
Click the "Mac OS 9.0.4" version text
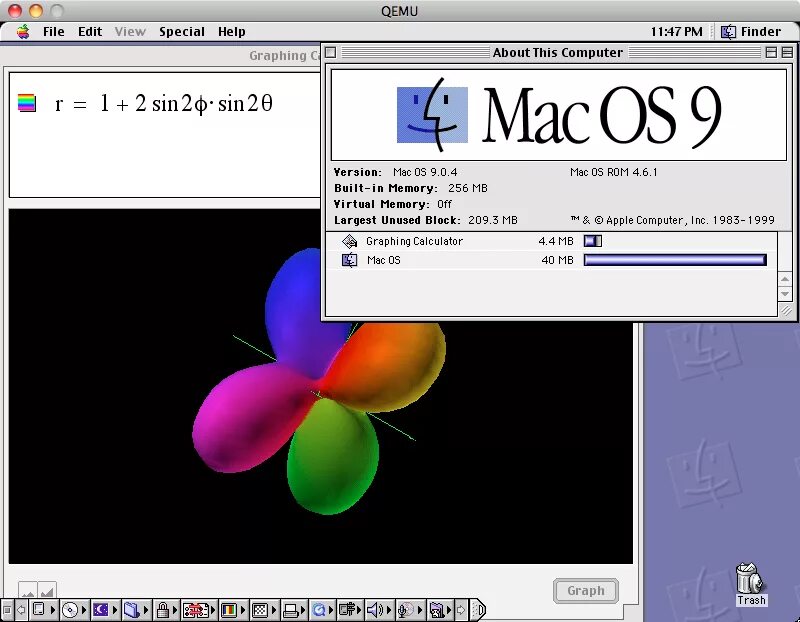pyautogui.click(x=425, y=172)
